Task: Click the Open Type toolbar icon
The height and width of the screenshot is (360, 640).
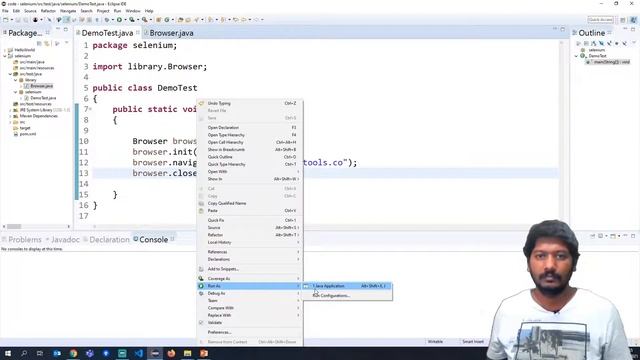Action: point(180,20)
